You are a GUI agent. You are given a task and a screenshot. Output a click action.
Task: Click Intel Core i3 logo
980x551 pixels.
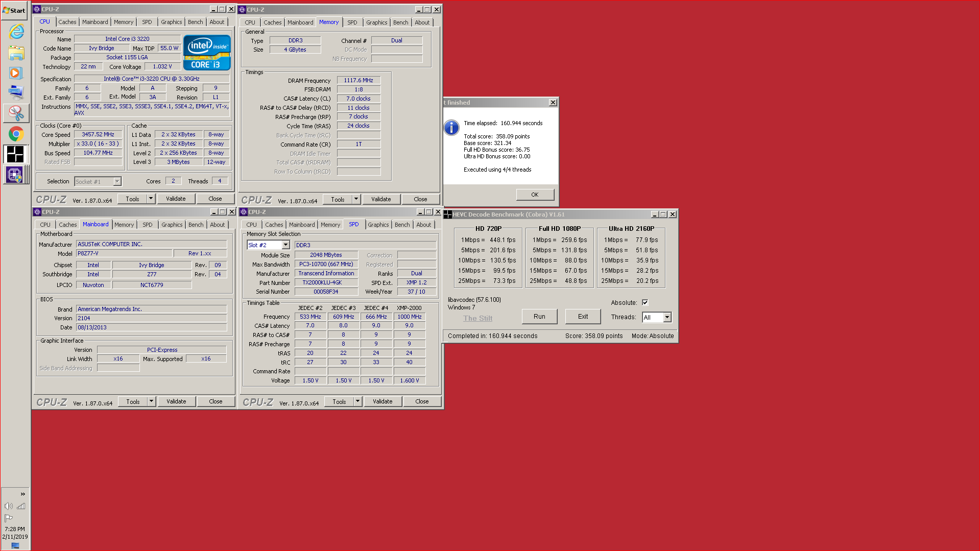point(207,53)
